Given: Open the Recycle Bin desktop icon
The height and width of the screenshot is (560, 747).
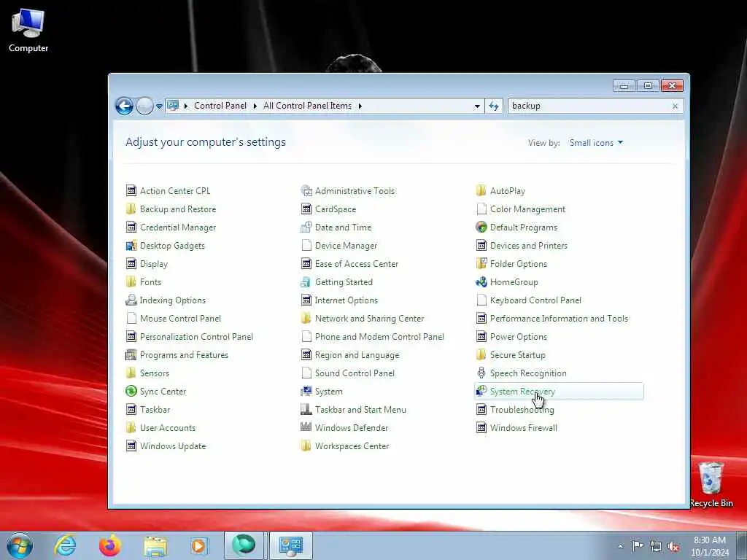Looking at the screenshot, I should 711,484.
